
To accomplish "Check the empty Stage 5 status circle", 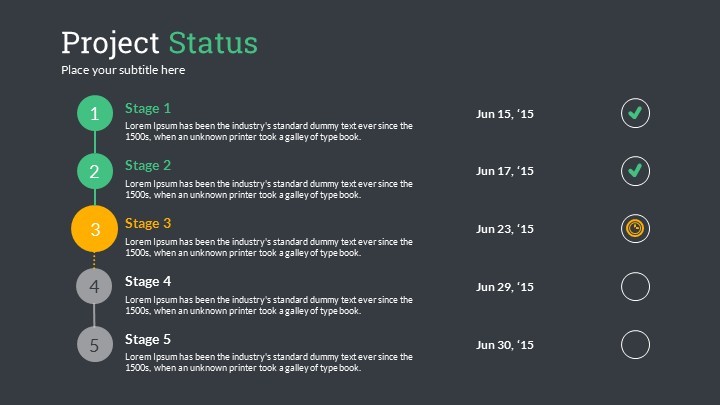I will point(635,345).
